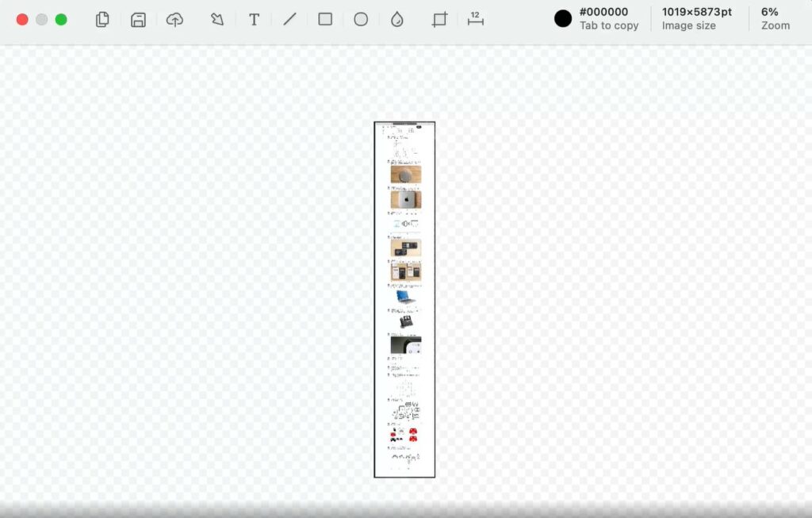Choose the Line drawing tool
Screen dimensions: 812x518
tap(289, 20)
